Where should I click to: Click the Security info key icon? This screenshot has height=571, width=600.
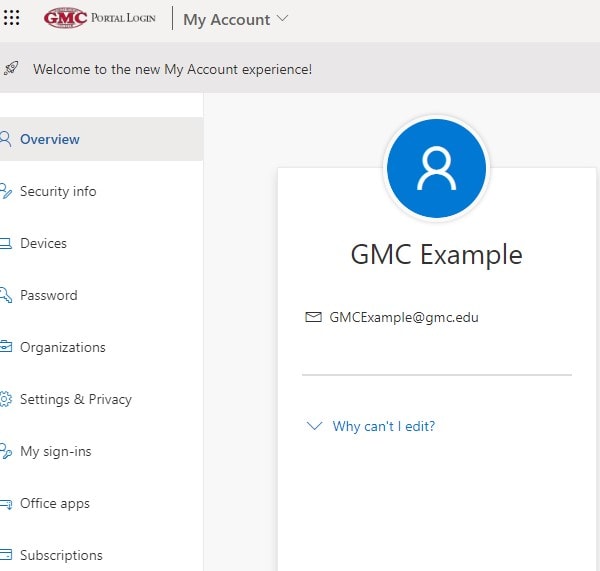point(5,191)
